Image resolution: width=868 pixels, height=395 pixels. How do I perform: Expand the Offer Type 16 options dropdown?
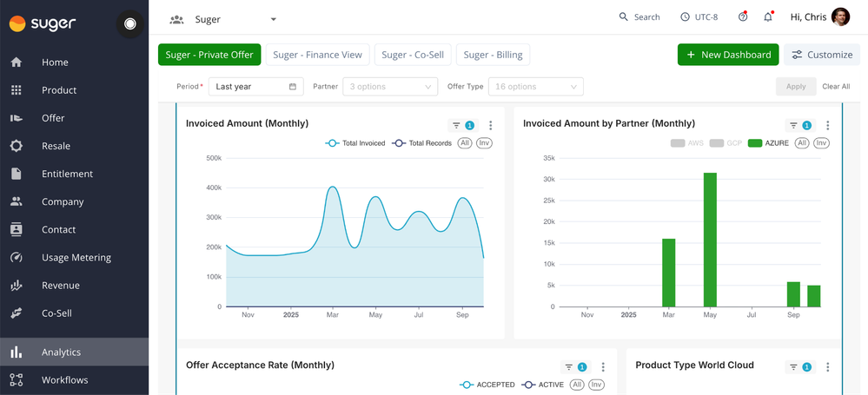(x=536, y=86)
